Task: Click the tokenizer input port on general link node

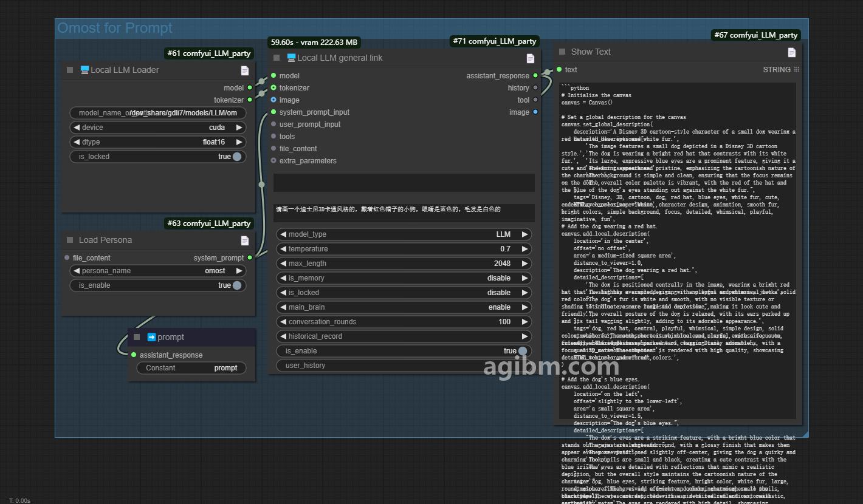Action: (x=273, y=88)
